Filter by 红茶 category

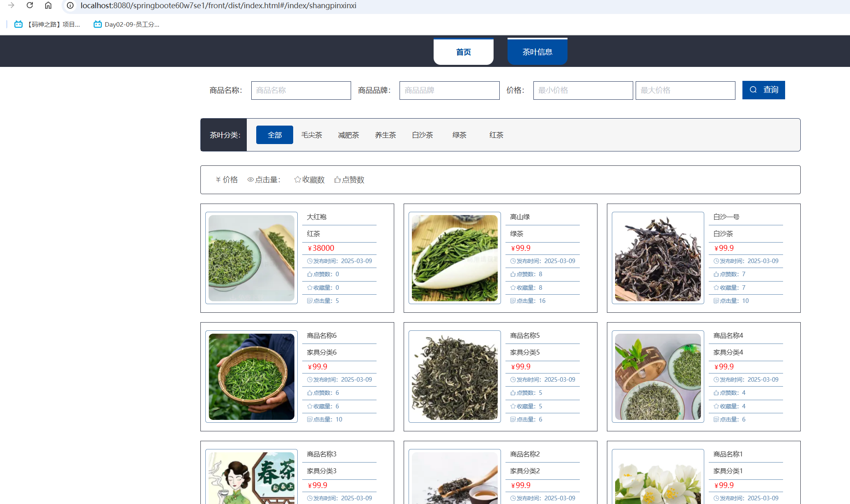click(496, 135)
